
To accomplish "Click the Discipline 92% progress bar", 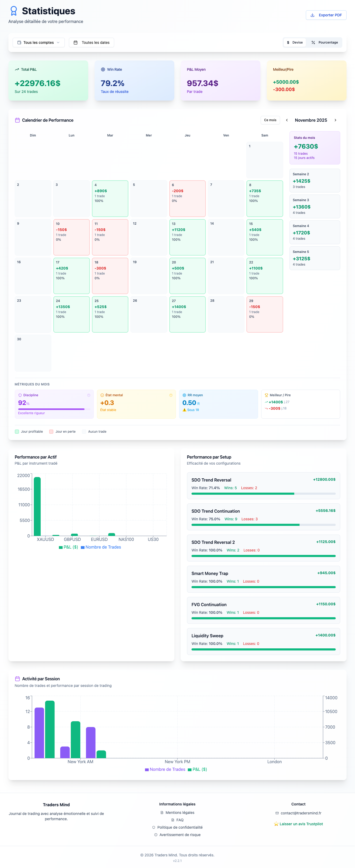I will pos(54,409).
